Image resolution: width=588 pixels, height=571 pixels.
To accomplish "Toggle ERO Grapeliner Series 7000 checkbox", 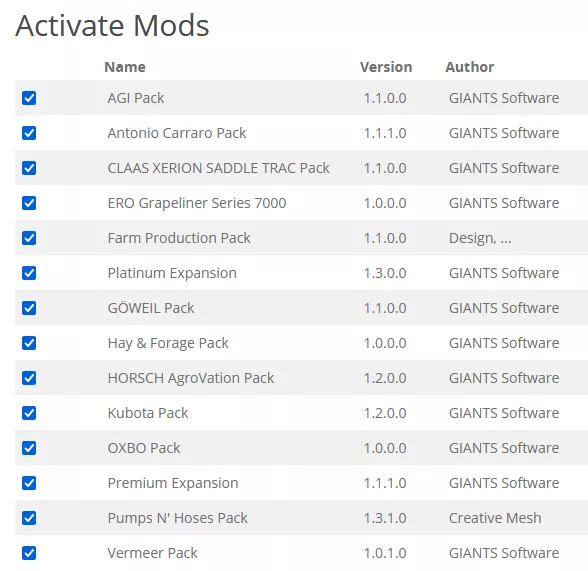I will tap(29, 203).
